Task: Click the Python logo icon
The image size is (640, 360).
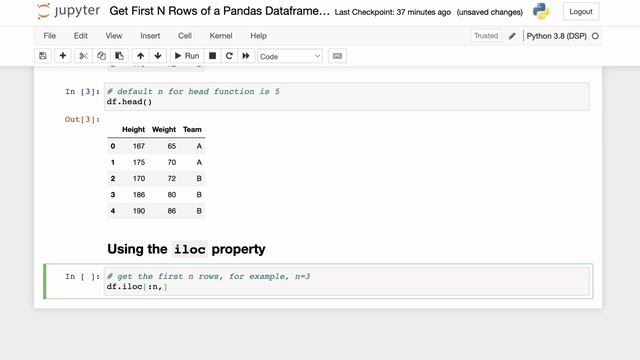Action: (x=541, y=11)
